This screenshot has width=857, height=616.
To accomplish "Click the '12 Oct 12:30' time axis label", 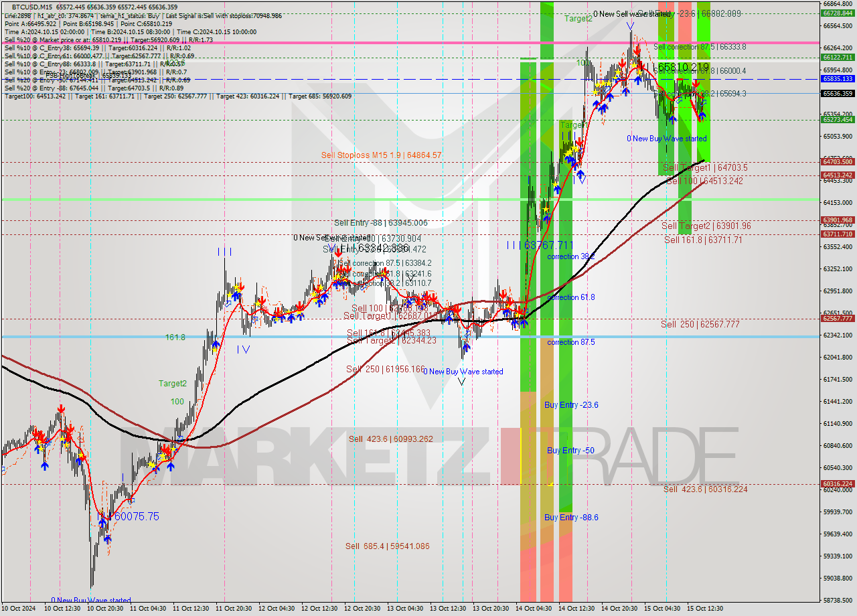I will point(319,609).
